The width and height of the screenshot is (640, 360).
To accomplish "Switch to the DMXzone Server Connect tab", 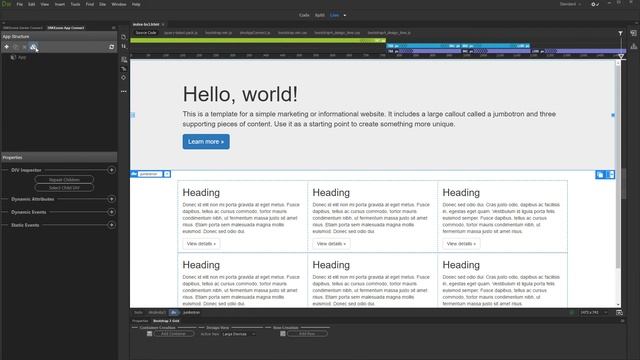I will 23,28.
